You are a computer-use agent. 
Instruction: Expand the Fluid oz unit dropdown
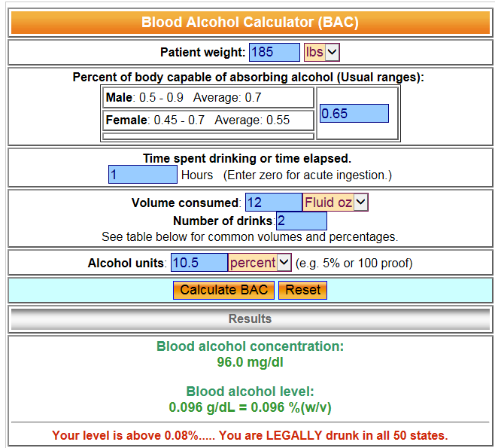pos(336,203)
